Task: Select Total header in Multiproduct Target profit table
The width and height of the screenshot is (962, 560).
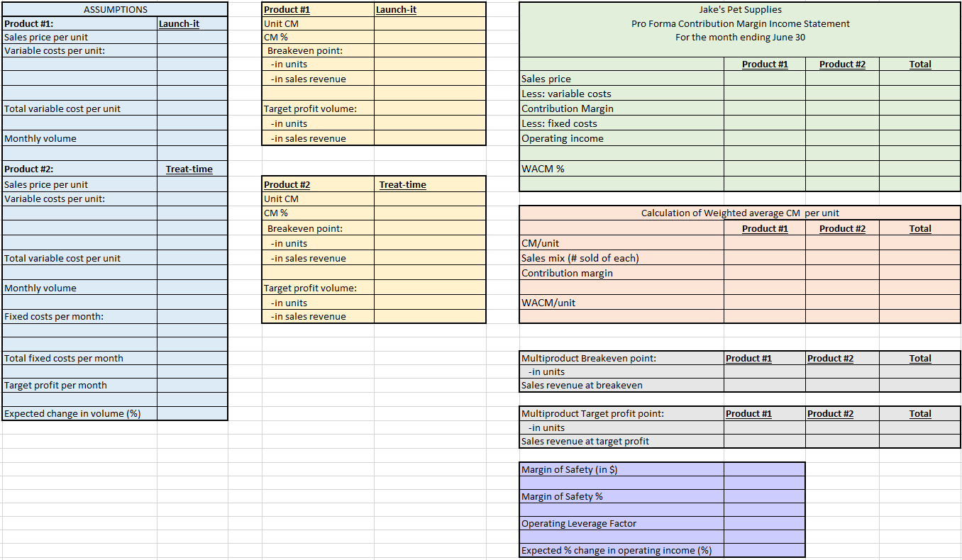Action: (920, 413)
